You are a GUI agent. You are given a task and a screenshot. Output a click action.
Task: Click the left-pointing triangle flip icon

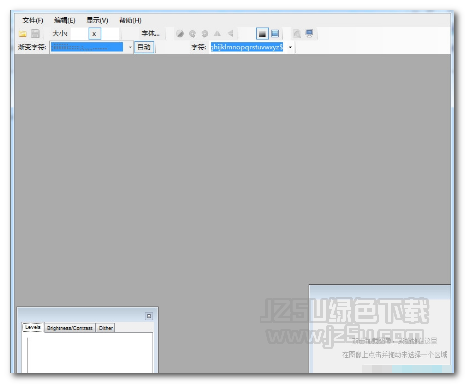click(x=230, y=33)
